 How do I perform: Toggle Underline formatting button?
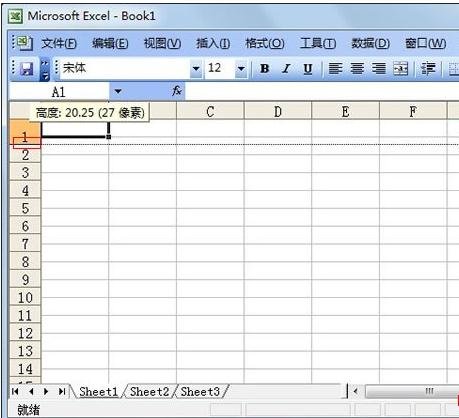308,69
